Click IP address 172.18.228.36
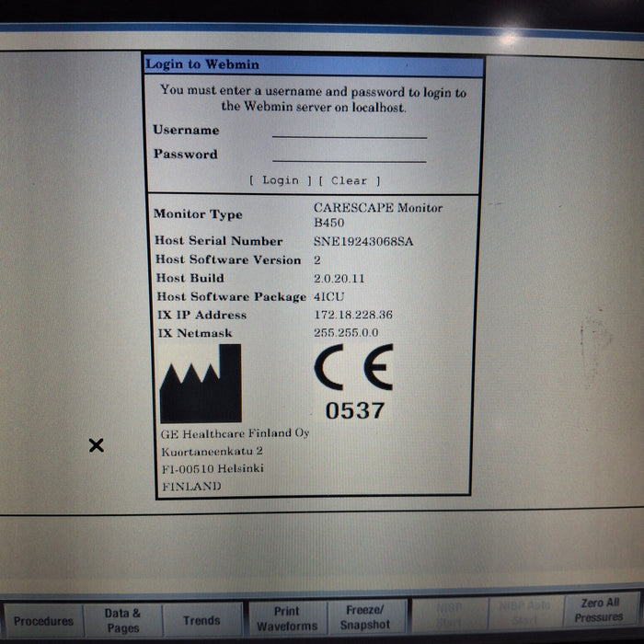The width and height of the screenshot is (644, 644). [353, 315]
